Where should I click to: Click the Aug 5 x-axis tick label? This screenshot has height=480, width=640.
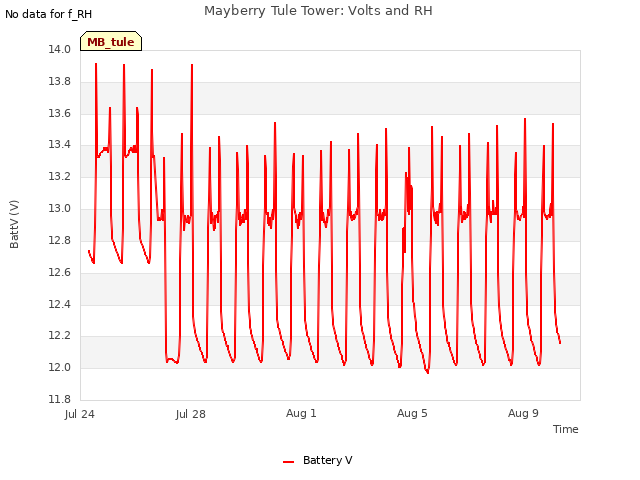click(412, 413)
